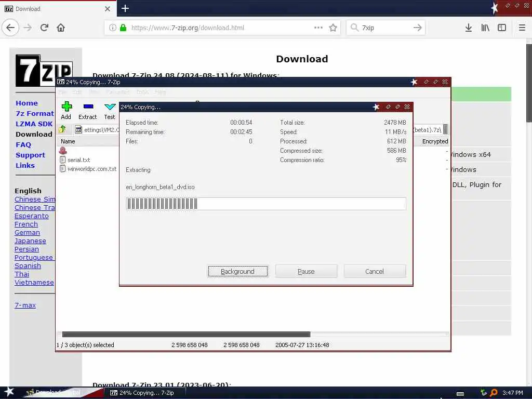Image resolution: width=532 pixels, height=399 pixels.
Task: Click the Test toolbar icon in 7-Zip
Action: pyautogui.click(x=110, y=107)
